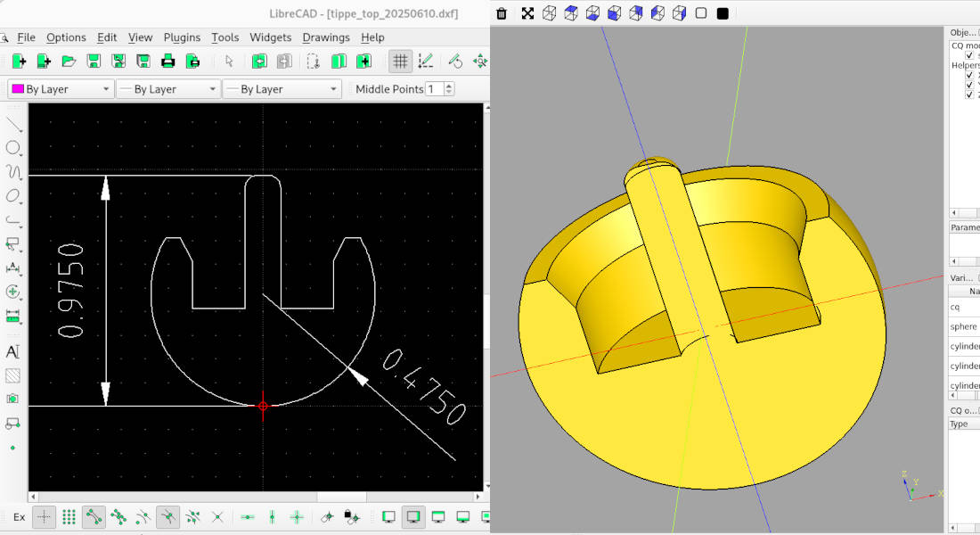Open a file with the folder icon
The width and height of the screenshot is (980, 535).
69,62
